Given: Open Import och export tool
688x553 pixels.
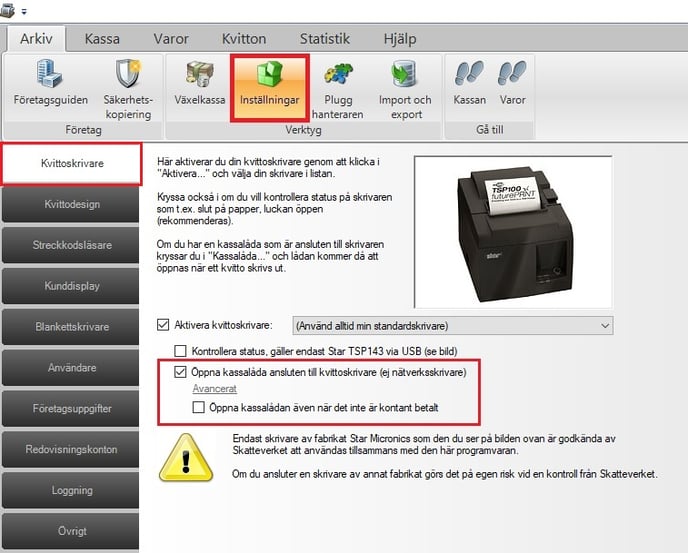Looking at the screenshot, I should [405, 89].
